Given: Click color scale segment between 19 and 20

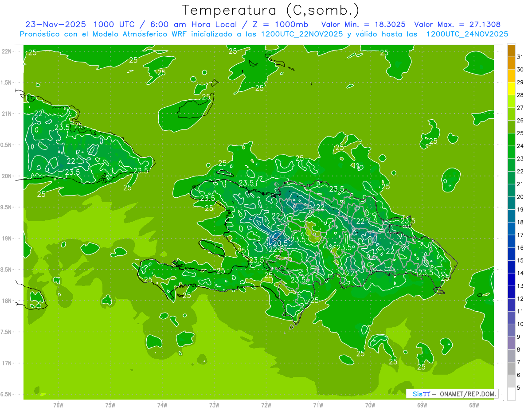Looking at the screenshot, I should [511, 203].
